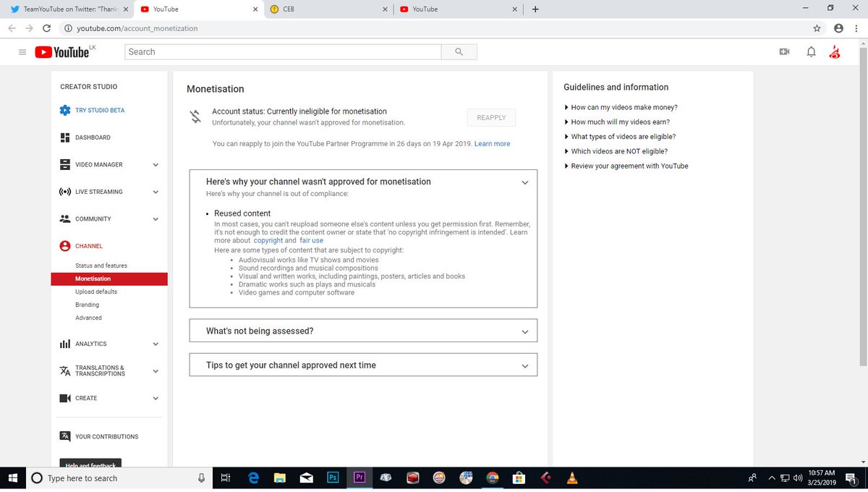
Task: Open the Chrome profile icon
Action: coord(838,28)
